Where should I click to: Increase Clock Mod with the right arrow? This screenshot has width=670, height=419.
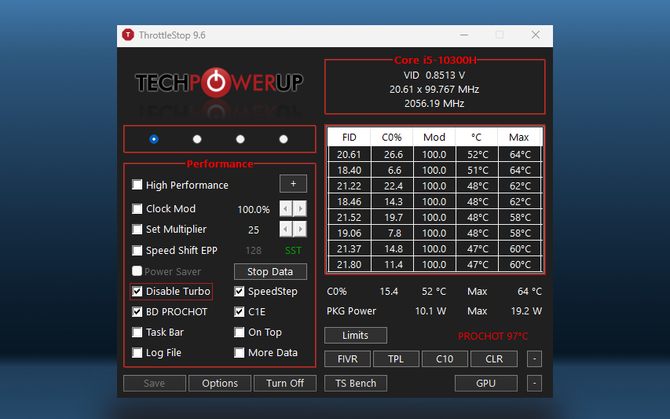[300, 209]
